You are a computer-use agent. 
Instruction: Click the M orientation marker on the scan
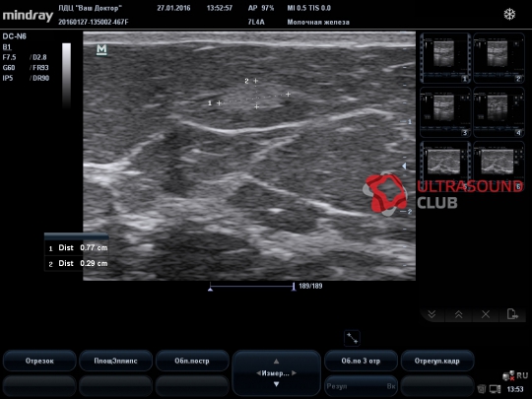click(101, 49)
